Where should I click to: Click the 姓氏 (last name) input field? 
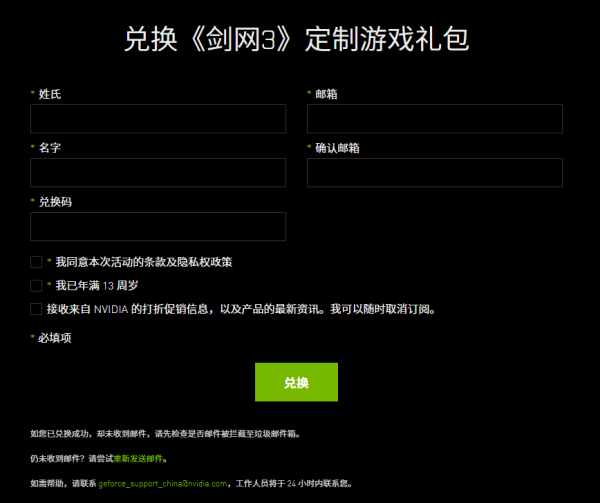point(158,119)
